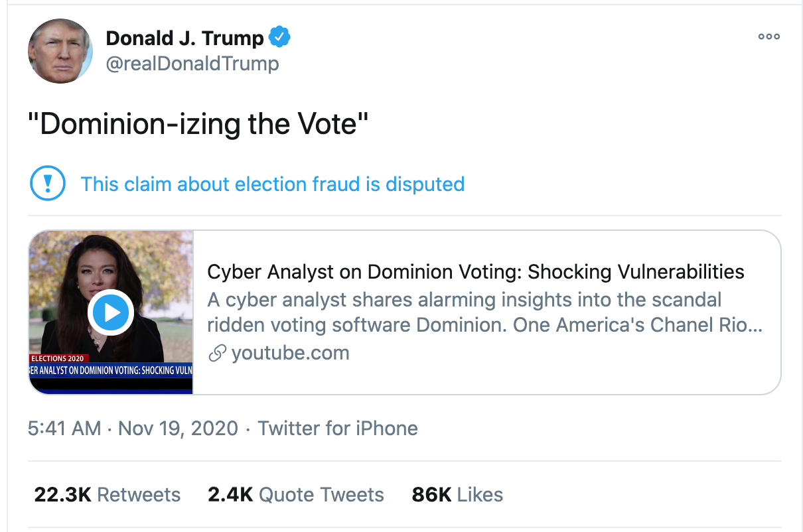
Task: Click Donald J. Trump profile avatar
Action: [x=60, y=51]
